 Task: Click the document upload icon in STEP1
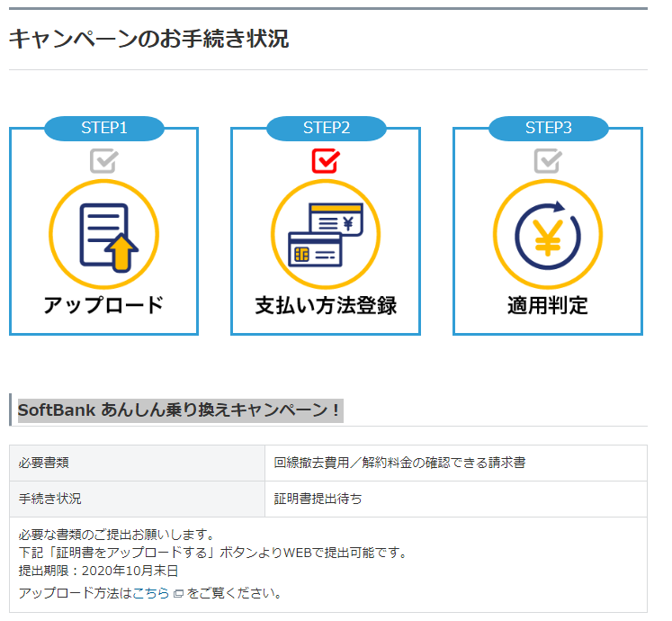[x=104, y=235]
